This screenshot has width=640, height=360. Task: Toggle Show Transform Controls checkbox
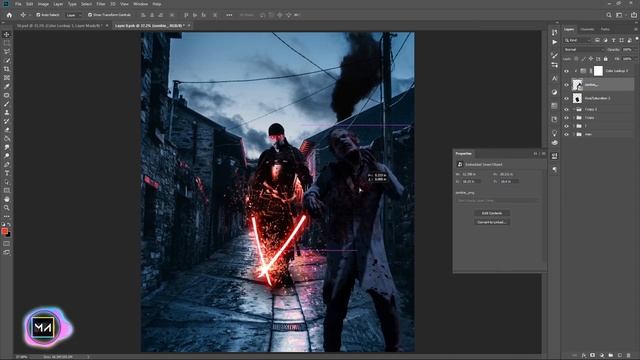[90, 15]
